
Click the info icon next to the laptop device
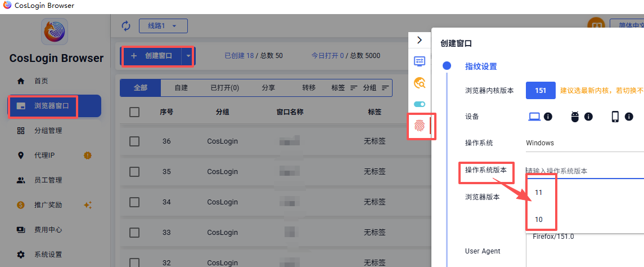coord(548,117)
